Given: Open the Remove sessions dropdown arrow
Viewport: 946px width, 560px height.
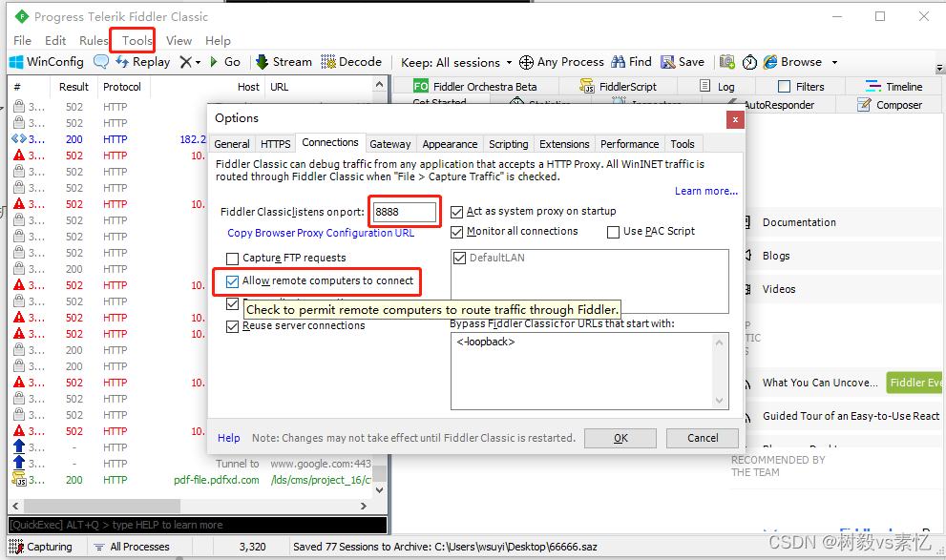Looking at the screenshot, I should (198, 62).
